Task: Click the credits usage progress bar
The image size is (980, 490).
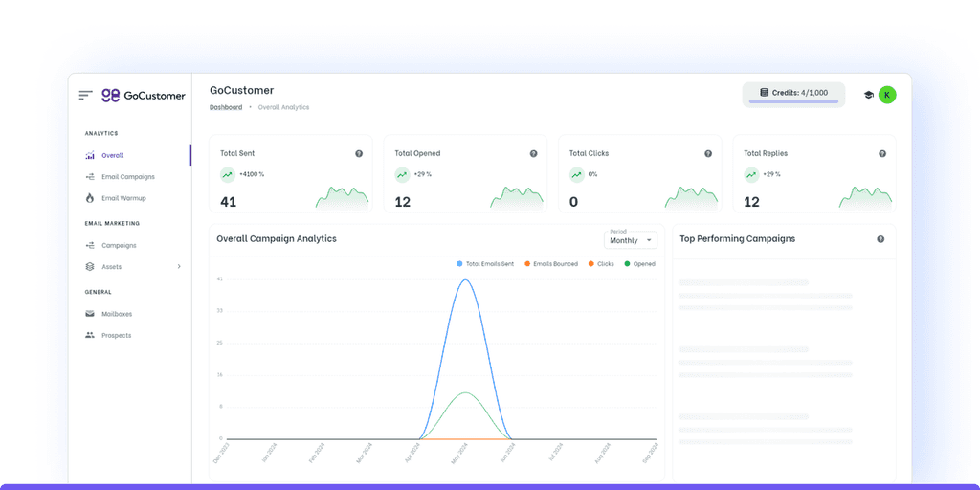Action: point(793,100)
